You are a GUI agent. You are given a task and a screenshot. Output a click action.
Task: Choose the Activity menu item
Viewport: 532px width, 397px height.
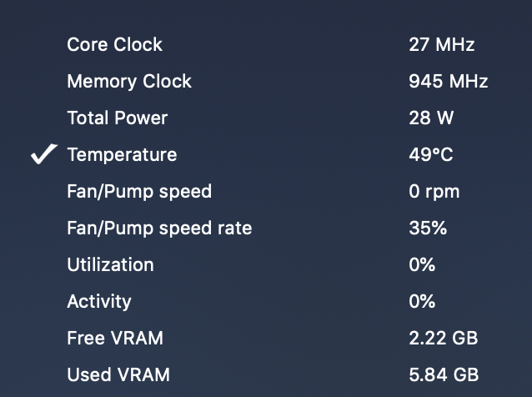99,302
